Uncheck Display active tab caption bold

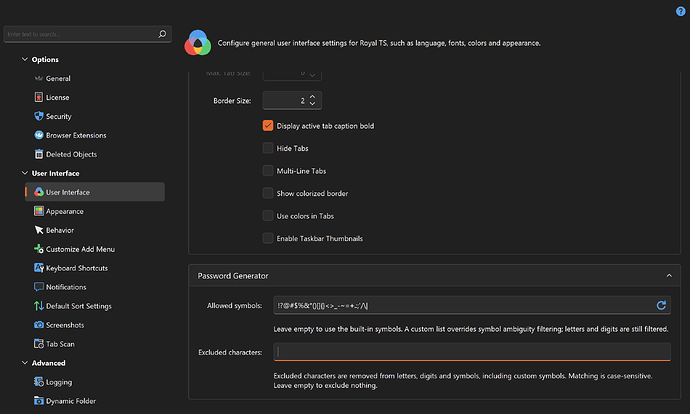tap(268, 126)
